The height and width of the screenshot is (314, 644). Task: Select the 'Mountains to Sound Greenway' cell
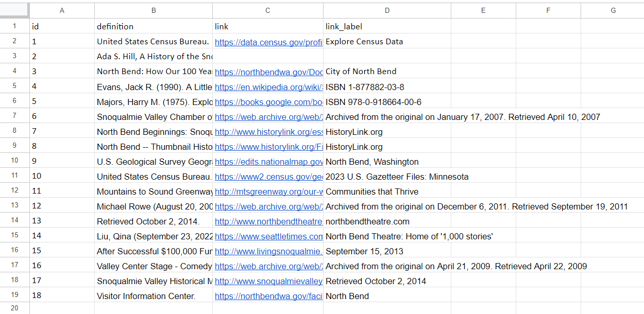[154, 191]
